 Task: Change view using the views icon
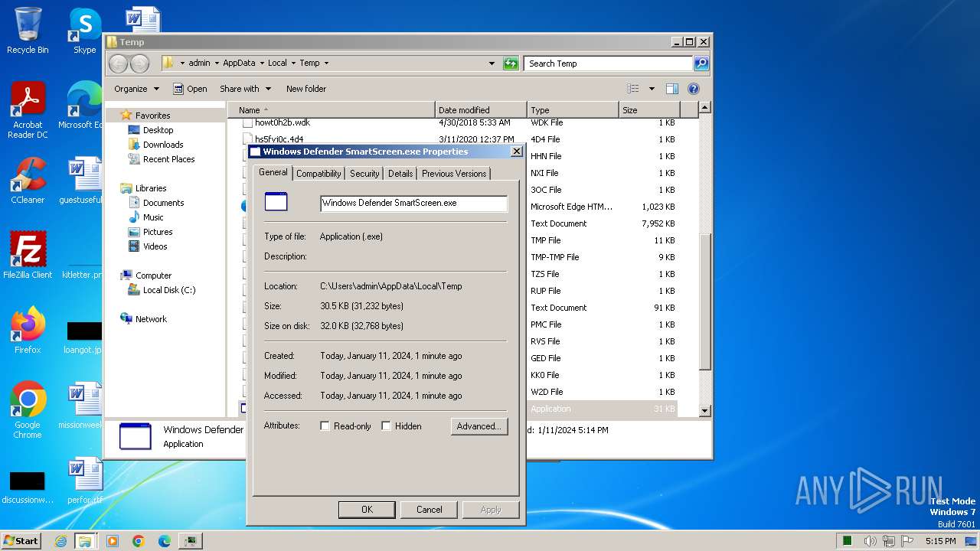[632, 89]
